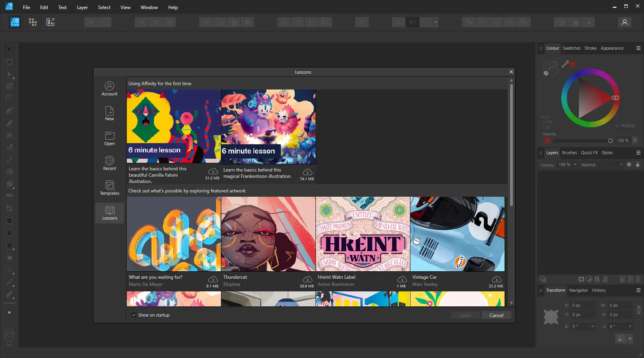Open the Colour opacity percentage dropdown

pyautogui.click(x=635, y=140)
